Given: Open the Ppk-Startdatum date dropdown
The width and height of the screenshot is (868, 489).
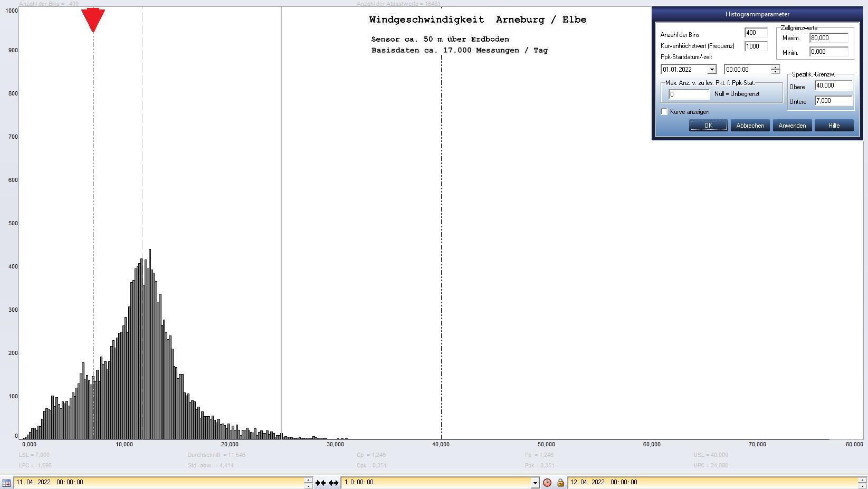Looking at the screenshot, I should [711, 70].
